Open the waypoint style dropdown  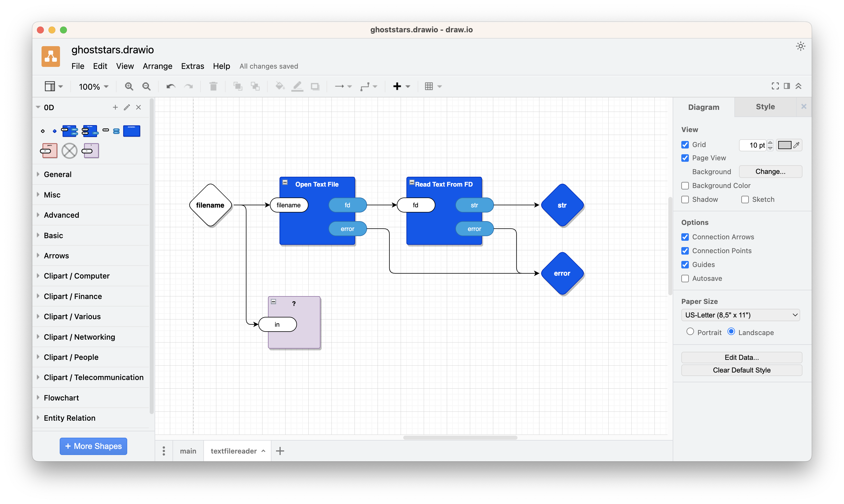369,86
